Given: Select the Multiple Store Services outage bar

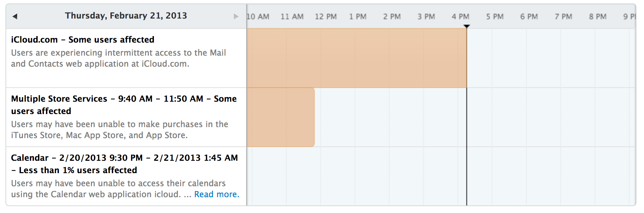Looking at the screenshot, I should tap(281, 117).
